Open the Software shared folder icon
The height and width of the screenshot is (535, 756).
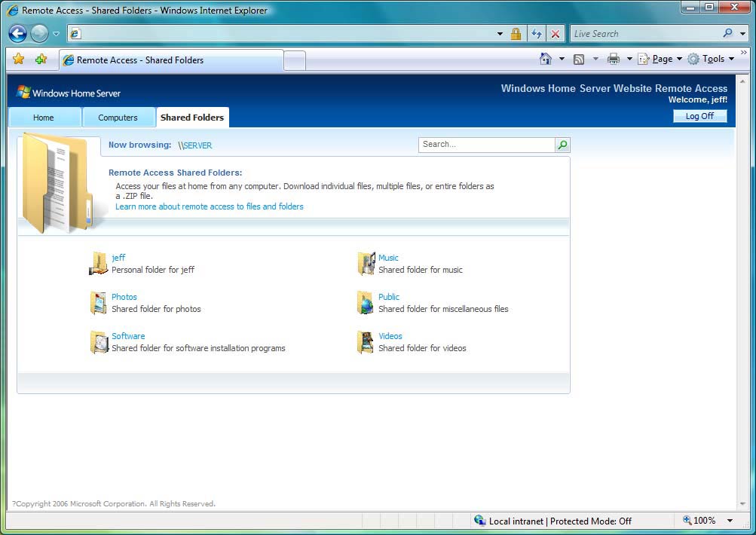click(x=99, y=342)
